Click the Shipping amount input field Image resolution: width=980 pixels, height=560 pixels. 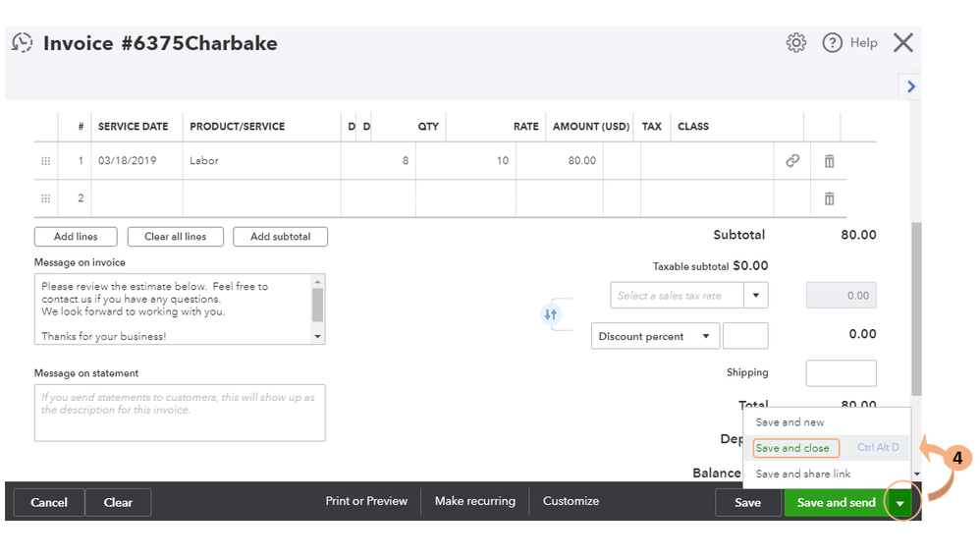(841, 373)
